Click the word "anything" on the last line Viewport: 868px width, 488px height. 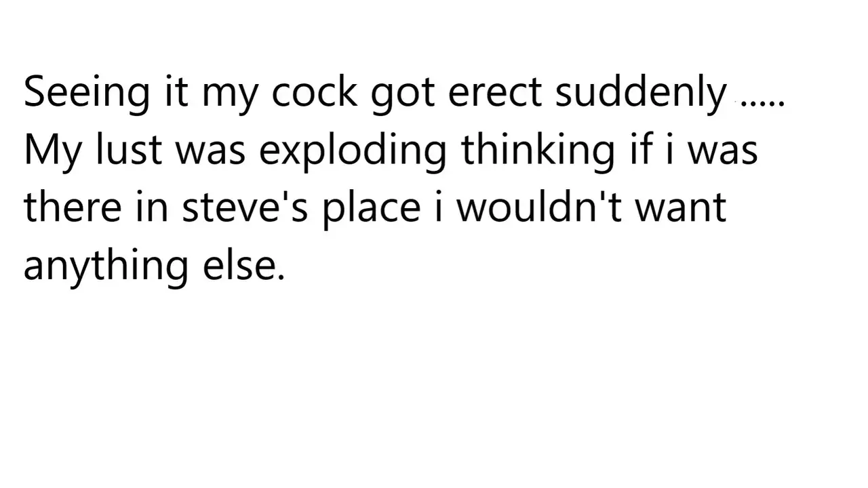pyautogui.click(x=106, y=265)
